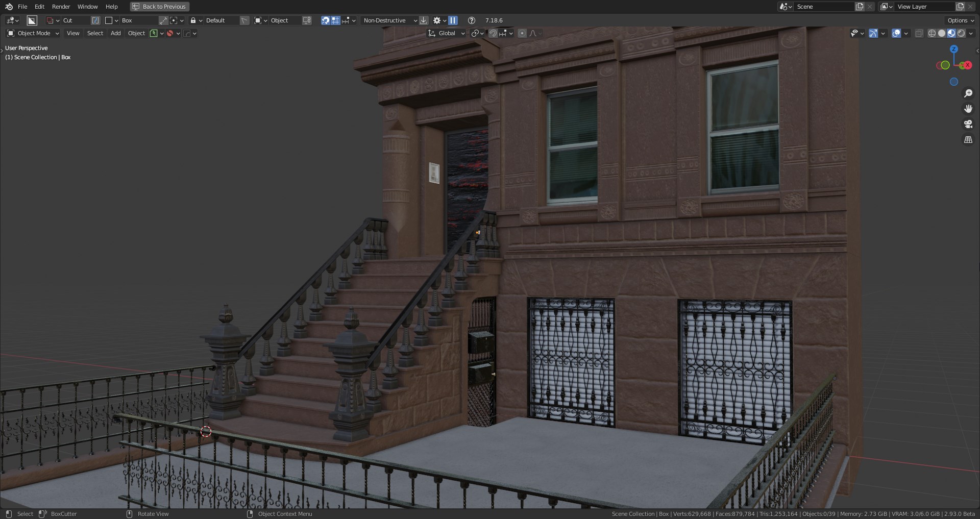Toggle the camera view icon
Screen dimensions: 980x519
tap(968, 124)
